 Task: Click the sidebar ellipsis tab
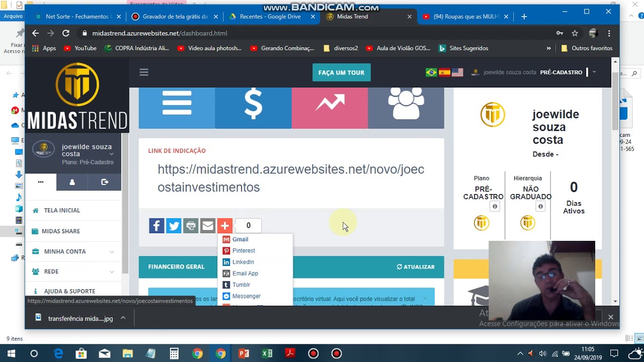(x=41, y=182)
